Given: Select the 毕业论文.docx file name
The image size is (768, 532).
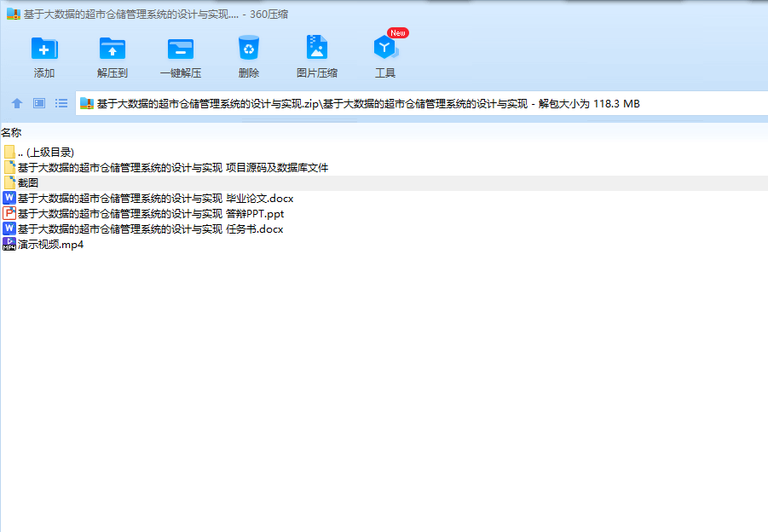Looking at the screenshot, I should 156,199.
